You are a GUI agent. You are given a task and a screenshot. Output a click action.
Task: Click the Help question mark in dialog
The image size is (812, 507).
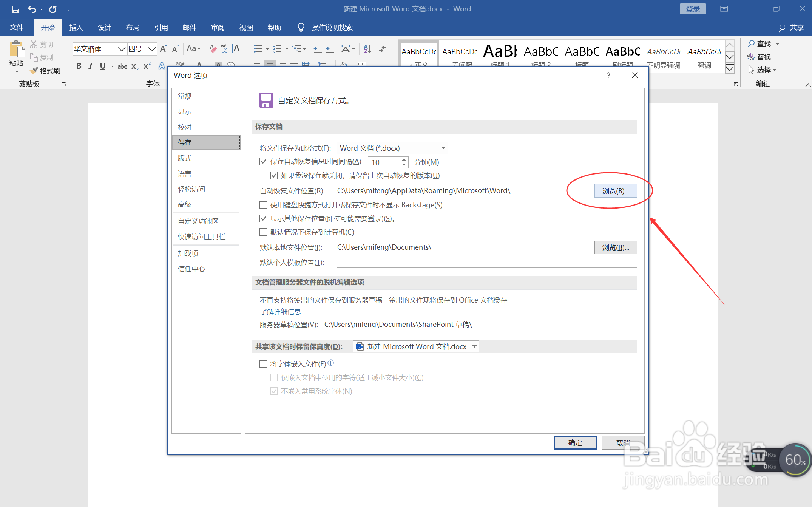(608, 76)
